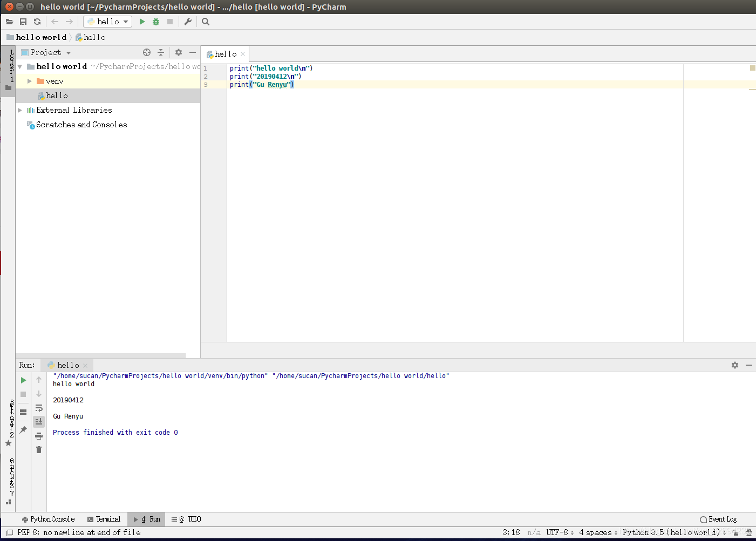Select the hello world root in tree
Screen dimensions: 756x541
coord(62,66)
